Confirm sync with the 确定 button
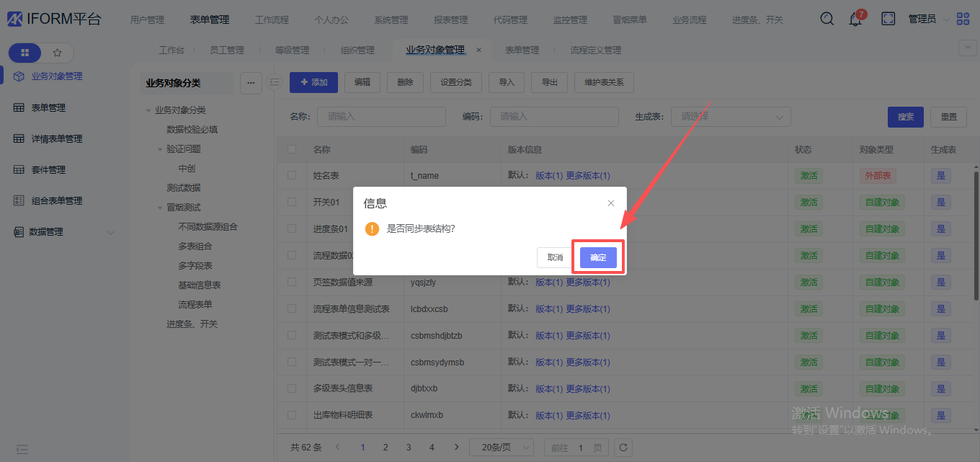This screenshot has width=980, height=462. tap(598, 258)
